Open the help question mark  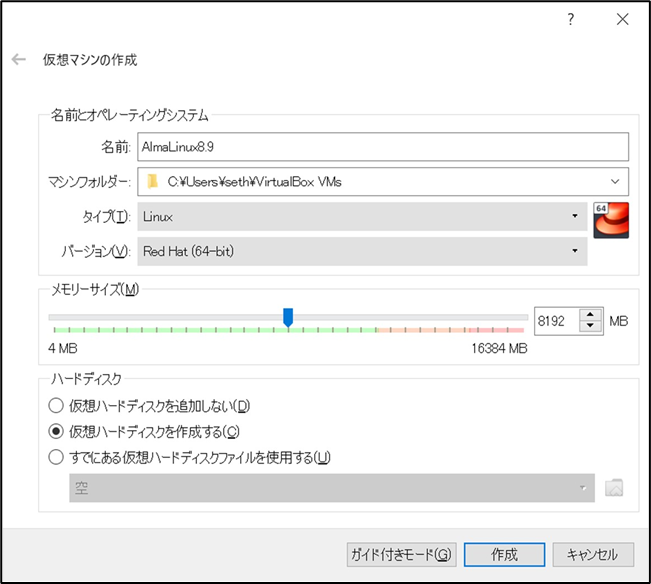(571, 19)
